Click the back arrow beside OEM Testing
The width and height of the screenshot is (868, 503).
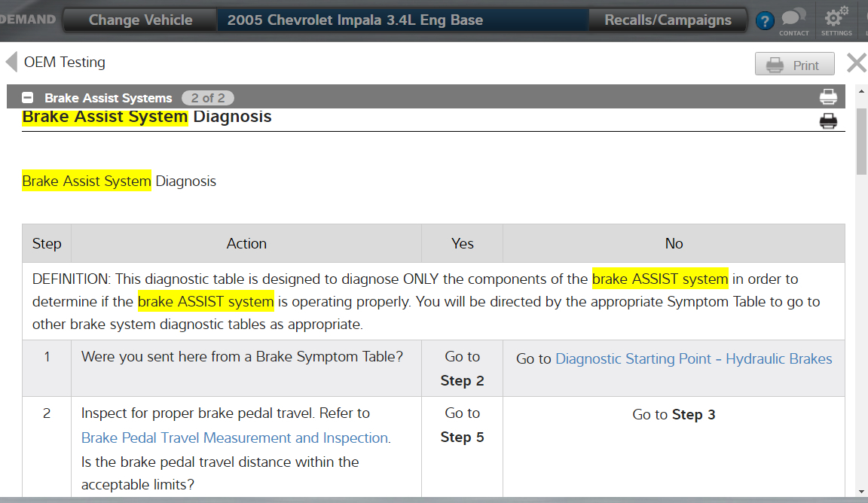pyautogui.click(x=11, y=62)
